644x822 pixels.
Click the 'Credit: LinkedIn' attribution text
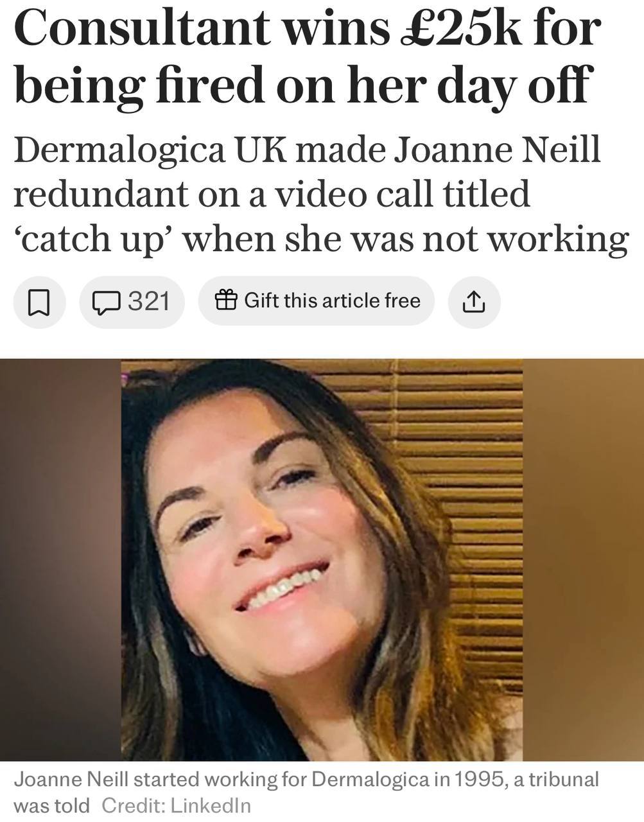pyautogui.click(x=177, y=805)
